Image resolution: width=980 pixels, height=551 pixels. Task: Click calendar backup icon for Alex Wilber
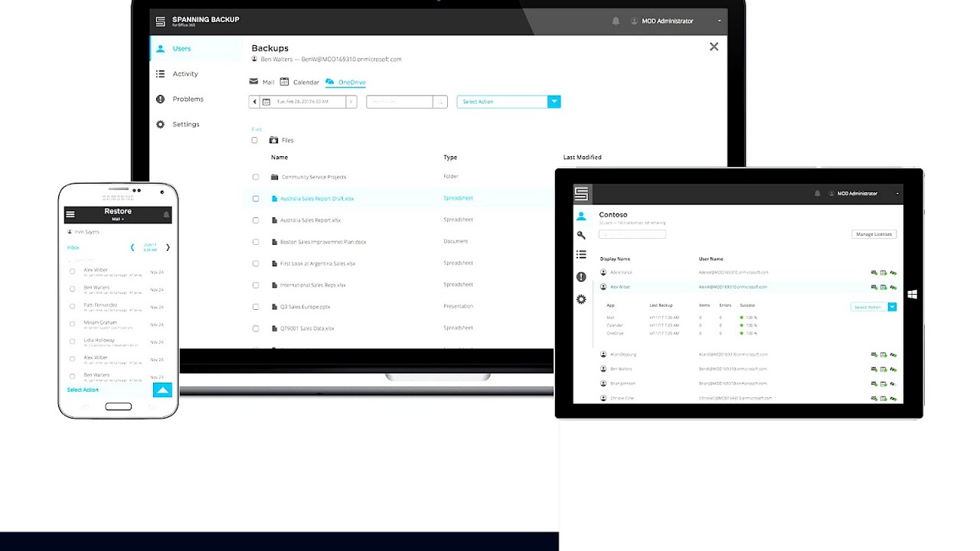pos(884,287)
